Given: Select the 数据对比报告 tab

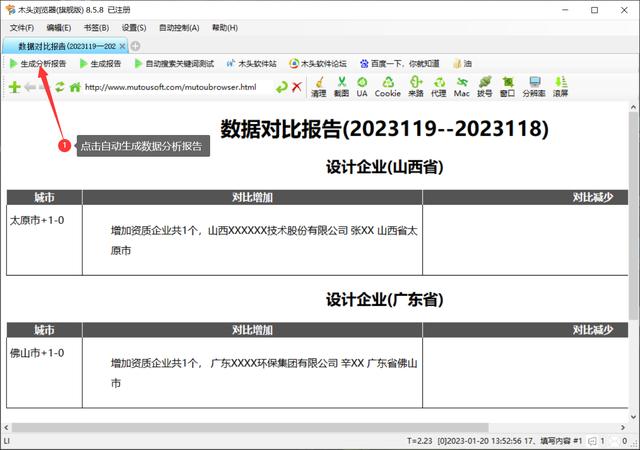Looking at the screenshot, I should (x=67, y=46).
